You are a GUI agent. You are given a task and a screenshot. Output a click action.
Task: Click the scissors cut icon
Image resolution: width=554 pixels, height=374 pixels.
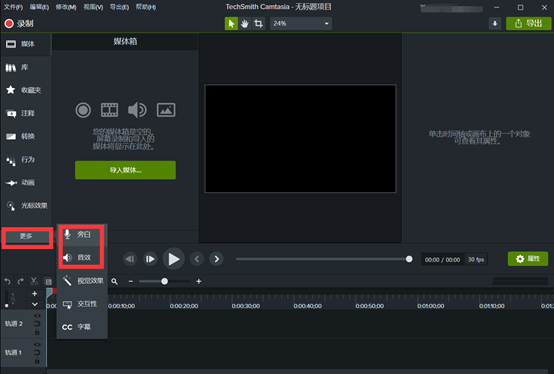click(x=34, y=281)
